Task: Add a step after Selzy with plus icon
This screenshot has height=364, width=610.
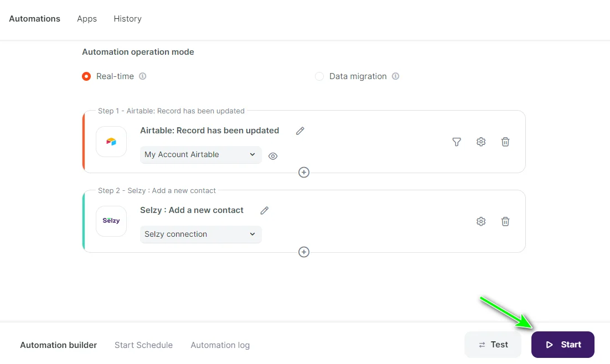Action: tap(304, 252)
